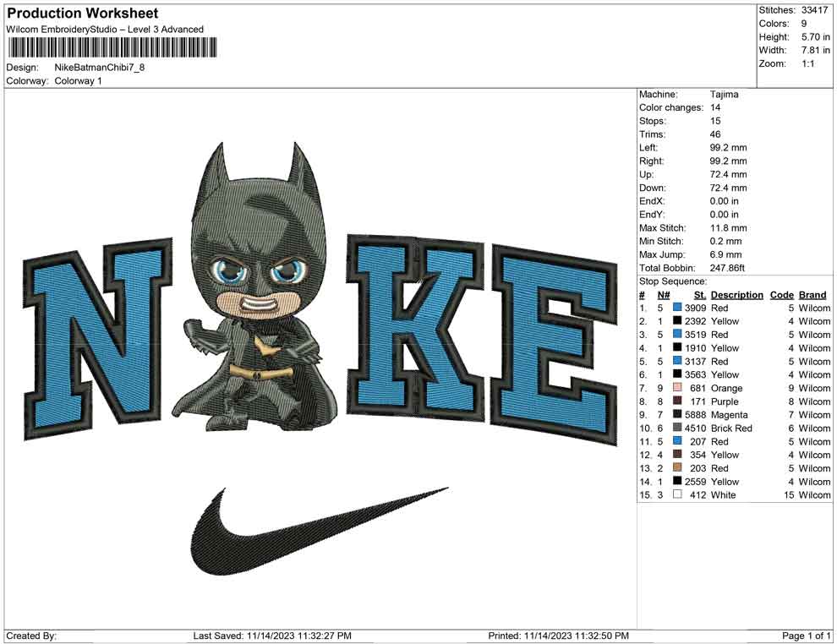Click the pink swatch for 681 Orange
The height and width of the screenshot is (644, 837).
(677, 387)
